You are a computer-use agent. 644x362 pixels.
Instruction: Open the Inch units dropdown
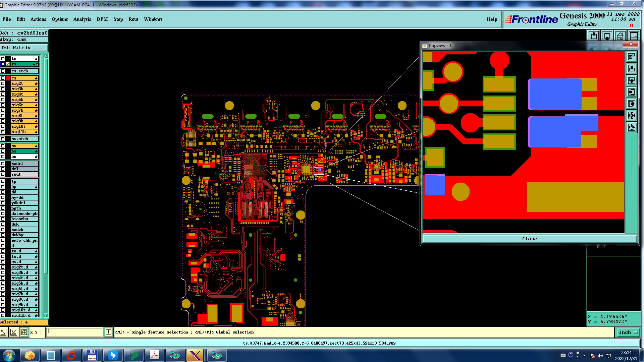628,332
